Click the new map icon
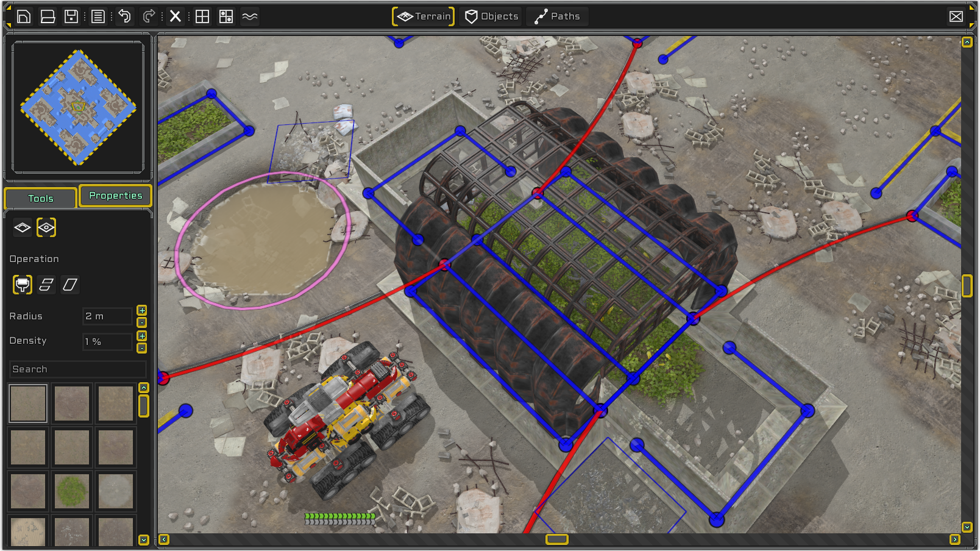 coord(24,16)
